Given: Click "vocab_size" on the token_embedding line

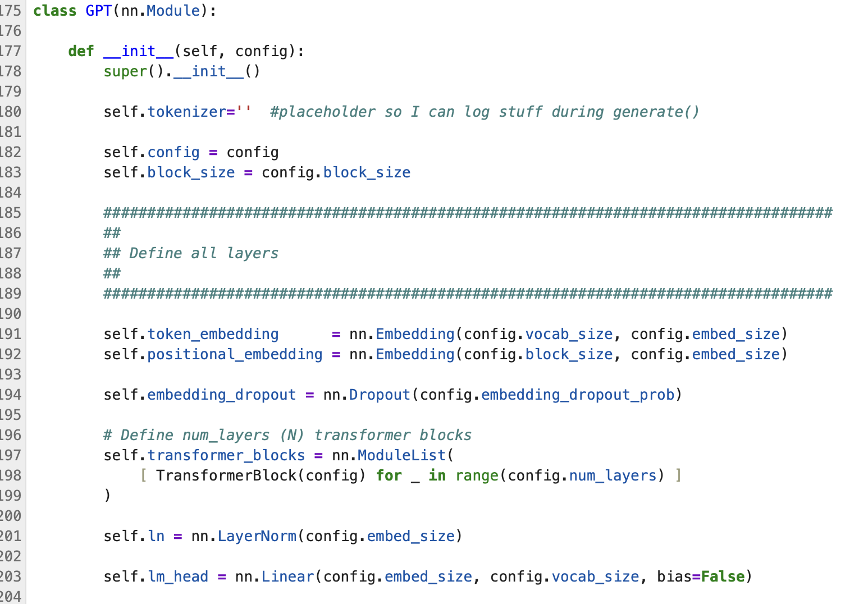Looking at the screenshot, I should [569, 334].
